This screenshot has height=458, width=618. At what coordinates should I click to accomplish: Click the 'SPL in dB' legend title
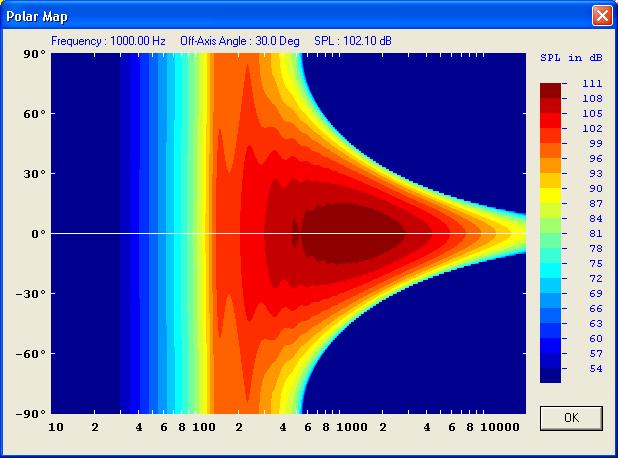click(x=571, y=58)
